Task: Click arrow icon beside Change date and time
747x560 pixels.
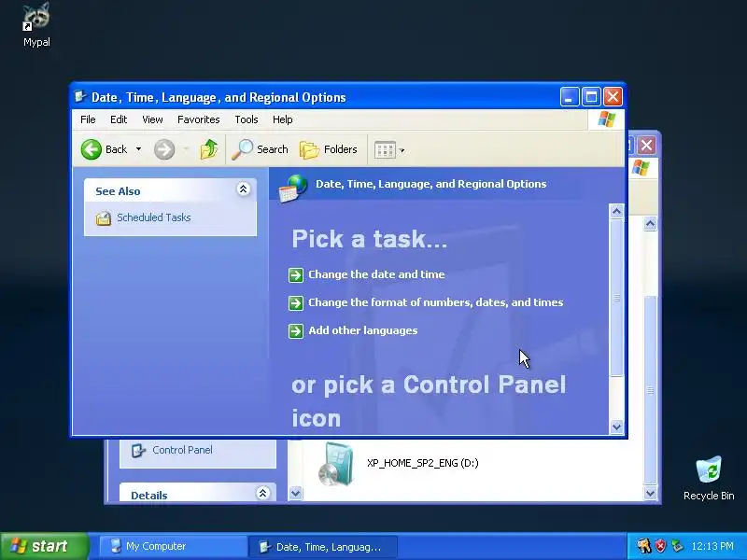Action: tap(296, 274)
